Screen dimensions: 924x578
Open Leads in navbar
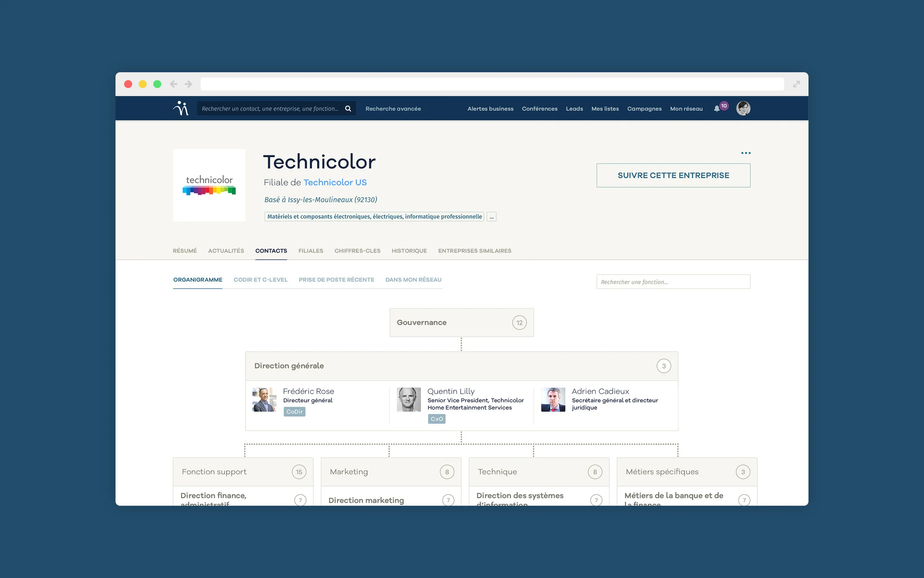click(x=574, y=109)
